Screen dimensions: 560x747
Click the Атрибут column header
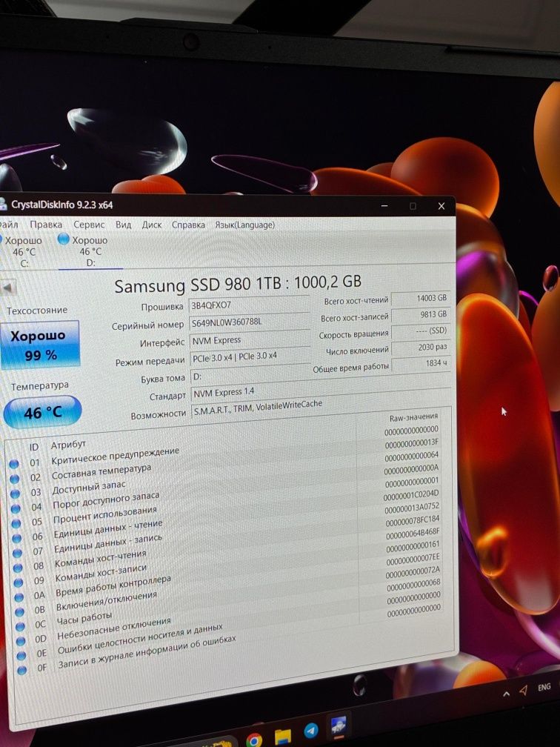[68, 445]
